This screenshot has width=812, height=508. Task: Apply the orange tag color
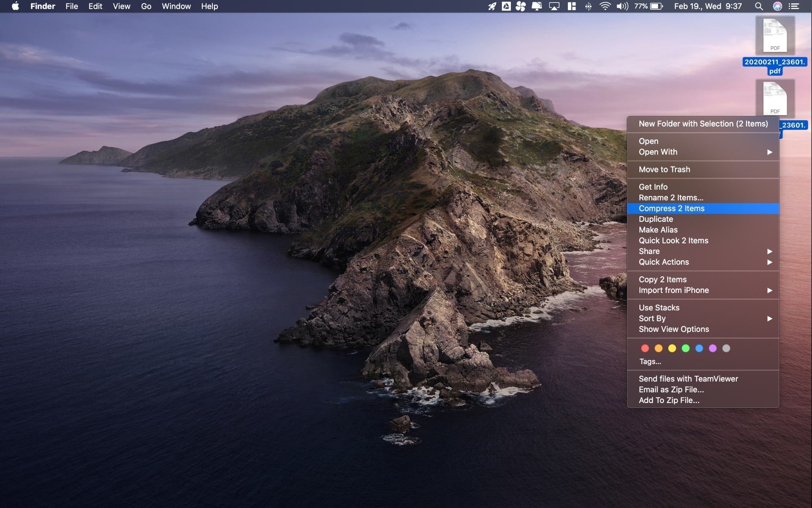click(x=658, y=348)
